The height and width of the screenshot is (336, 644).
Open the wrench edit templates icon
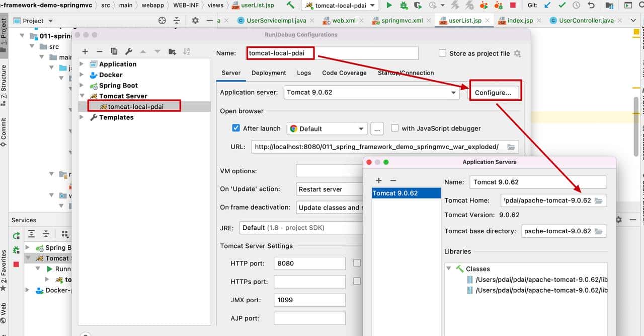tap(128, 51)
